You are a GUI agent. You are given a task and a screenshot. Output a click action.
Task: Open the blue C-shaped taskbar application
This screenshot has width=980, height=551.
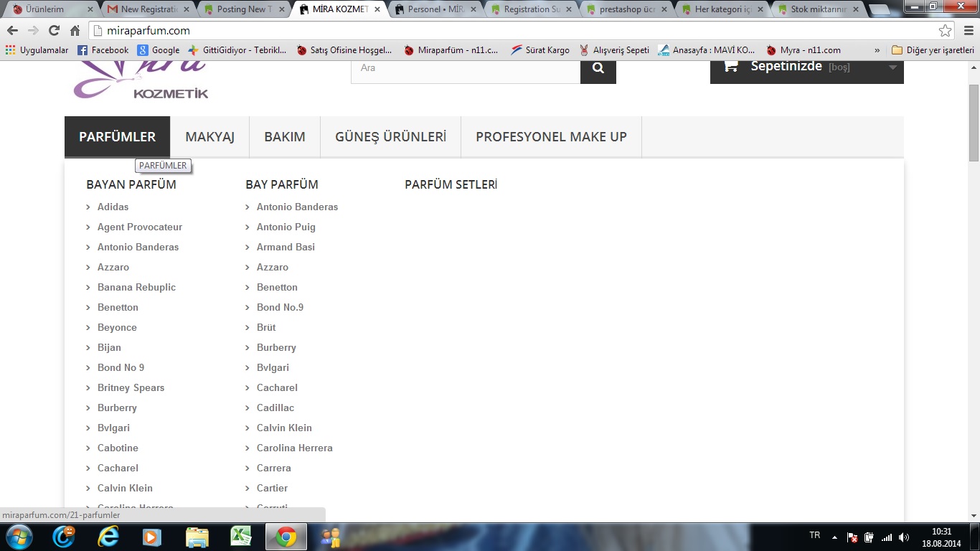point(65,537)
